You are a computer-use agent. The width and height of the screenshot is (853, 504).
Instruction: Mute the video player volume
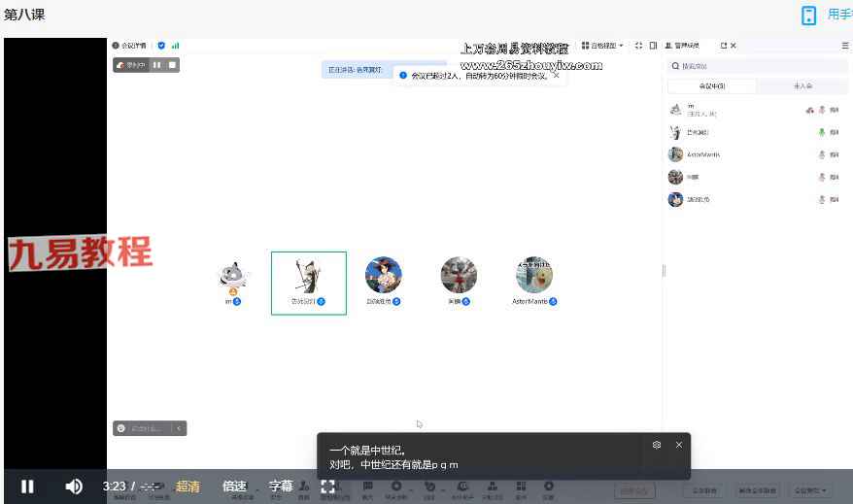click(74, 487)
